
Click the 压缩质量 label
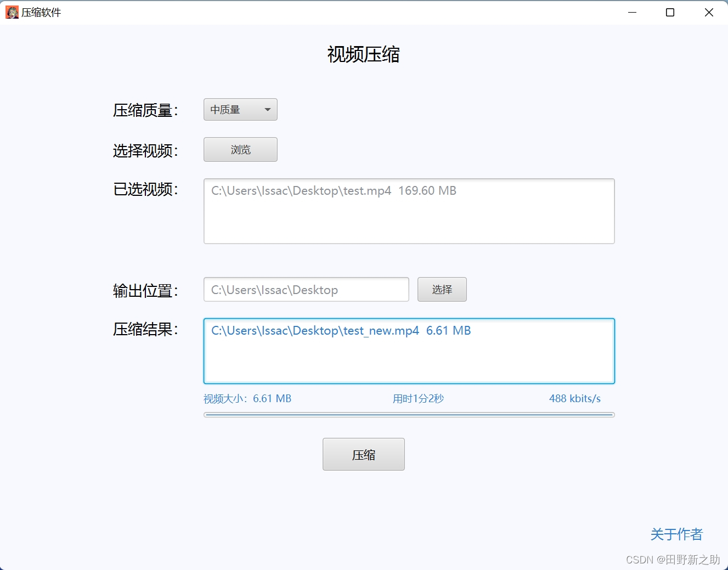(x=145, y=110)
